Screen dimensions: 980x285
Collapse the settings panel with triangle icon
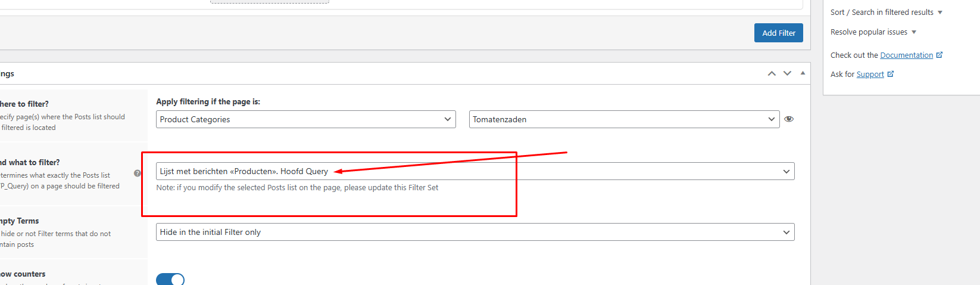tap(803, 73)
